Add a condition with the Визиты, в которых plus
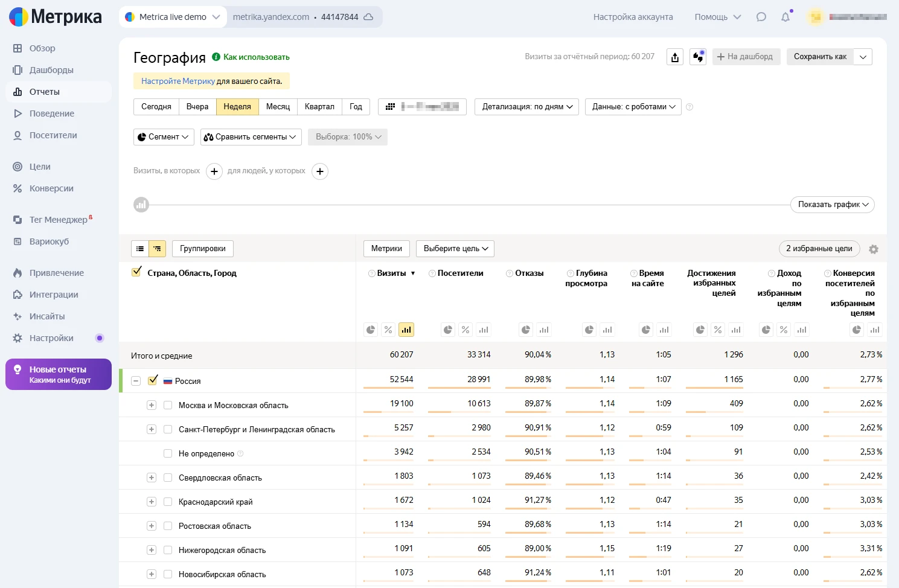899x588 pixels. pyautogui.click(x=214, y=171)
